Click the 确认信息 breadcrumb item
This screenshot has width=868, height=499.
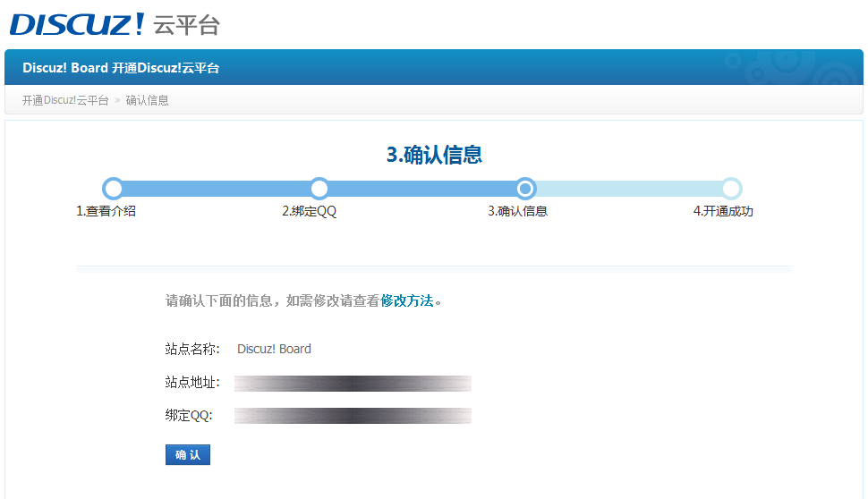tap(148, 100)
